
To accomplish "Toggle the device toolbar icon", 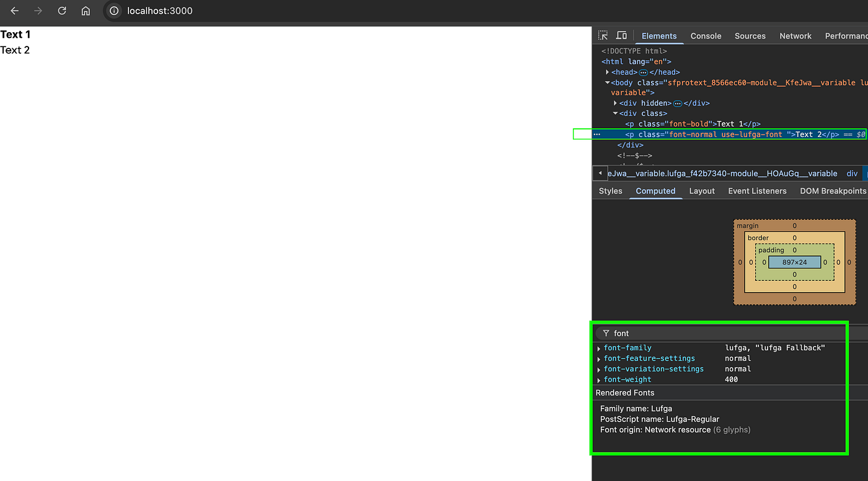I will click(x=621, y=35).
